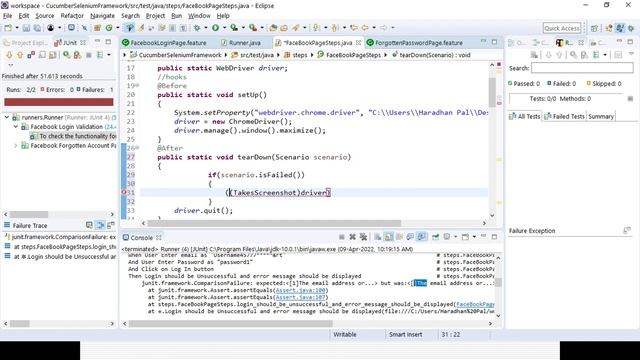This screenshot has width=640, height=360.
Task: Toggle Console Word Wrap icon
Action: (400, 237)
